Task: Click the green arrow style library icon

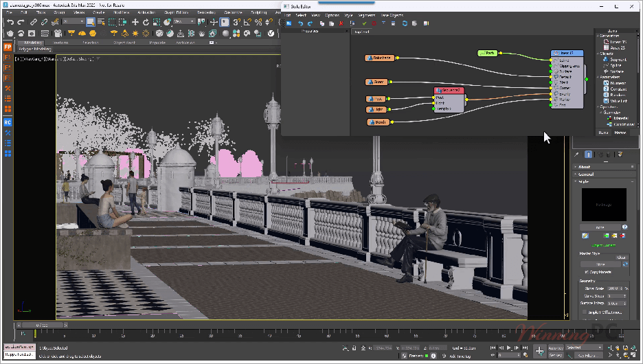Action: click(x=606, y=236)
